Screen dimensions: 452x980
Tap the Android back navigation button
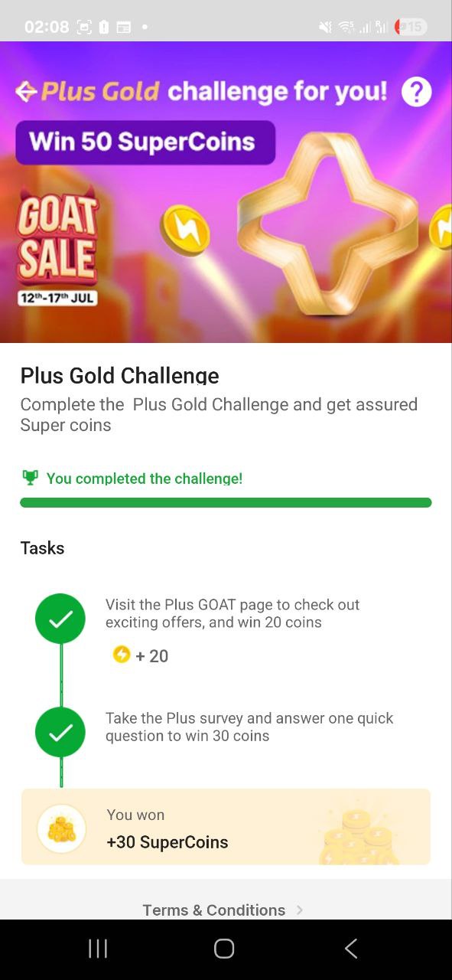click(x=351, y=949)
